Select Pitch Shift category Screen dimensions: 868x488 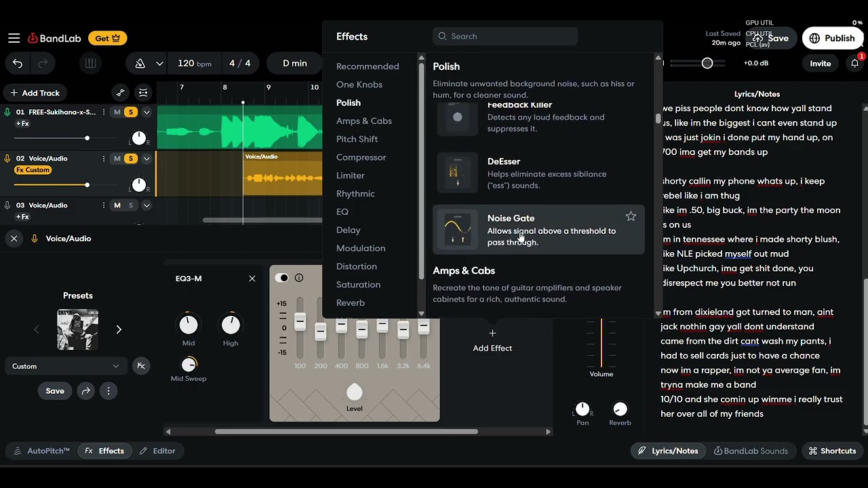click(x=357, y=139)
